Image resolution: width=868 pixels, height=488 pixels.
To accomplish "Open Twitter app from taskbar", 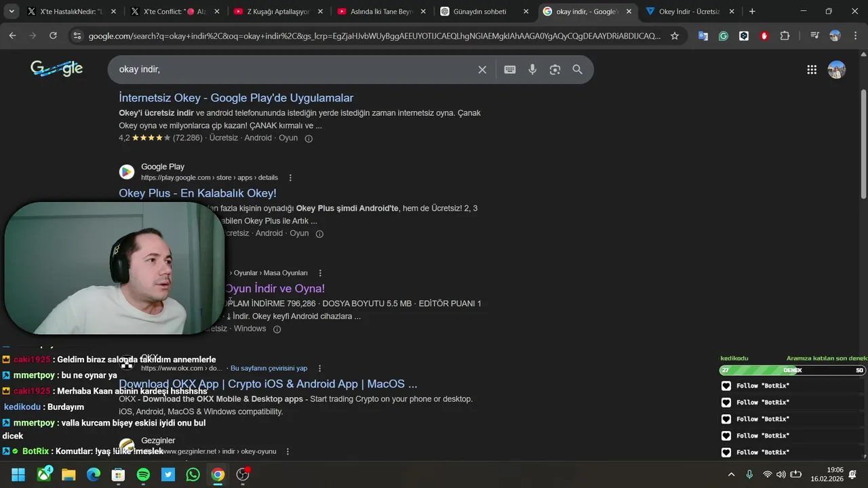I will tap(168, 474).
